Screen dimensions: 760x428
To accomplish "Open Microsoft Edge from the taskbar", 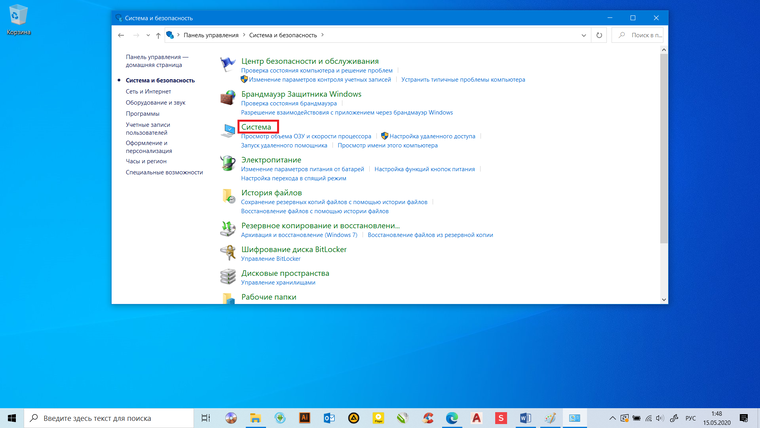I will click(x=452, y=418).
